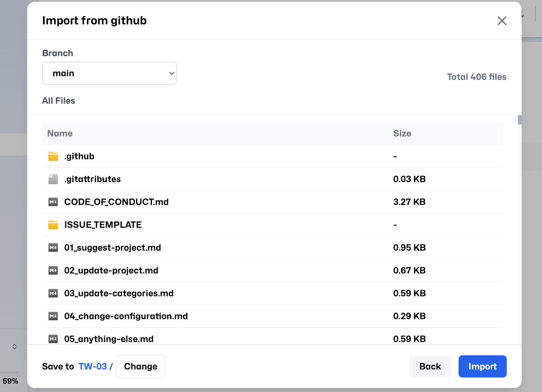542x392 pixels.
Task: Close the Import from github dialog
Action: coord(502,21)
